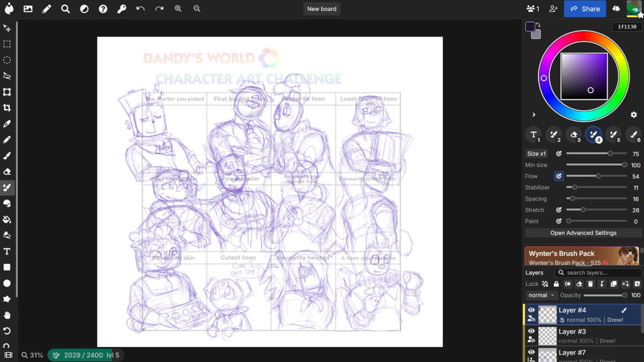Delete layer with trash icon
Image resolution: width=644 pixels, height=362 pixels.
[590, 284]
